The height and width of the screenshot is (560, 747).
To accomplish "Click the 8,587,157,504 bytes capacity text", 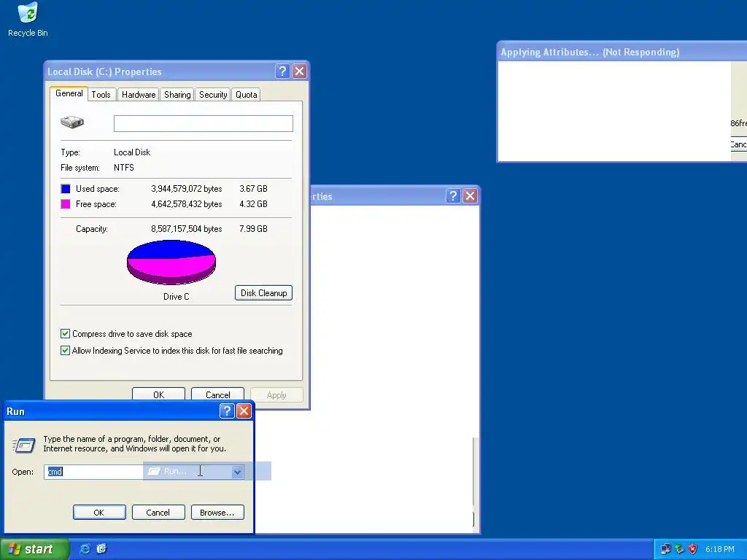I will click(x=187, y=228).
